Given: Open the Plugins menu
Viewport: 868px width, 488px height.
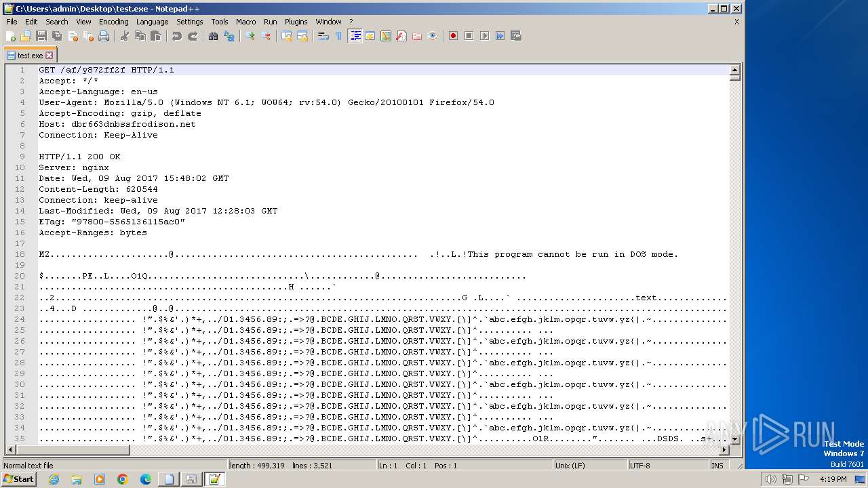Looking at the screenshot, I should click(x=296, y=22).
